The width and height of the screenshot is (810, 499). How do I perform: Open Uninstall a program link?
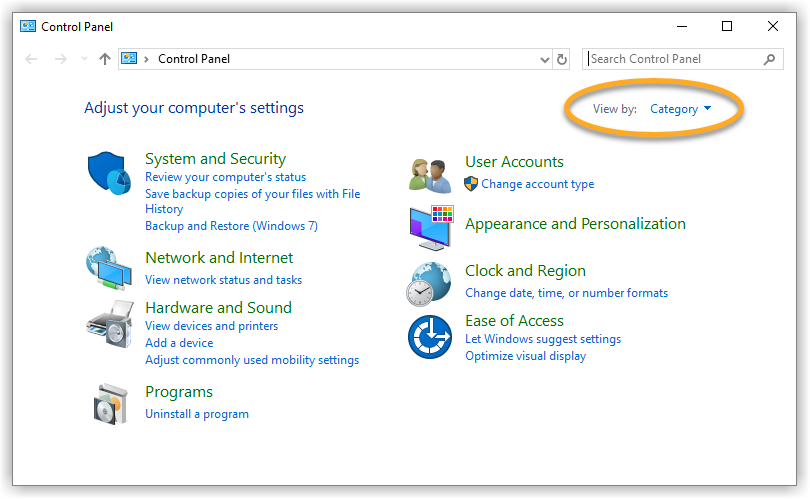coord(197,414)
